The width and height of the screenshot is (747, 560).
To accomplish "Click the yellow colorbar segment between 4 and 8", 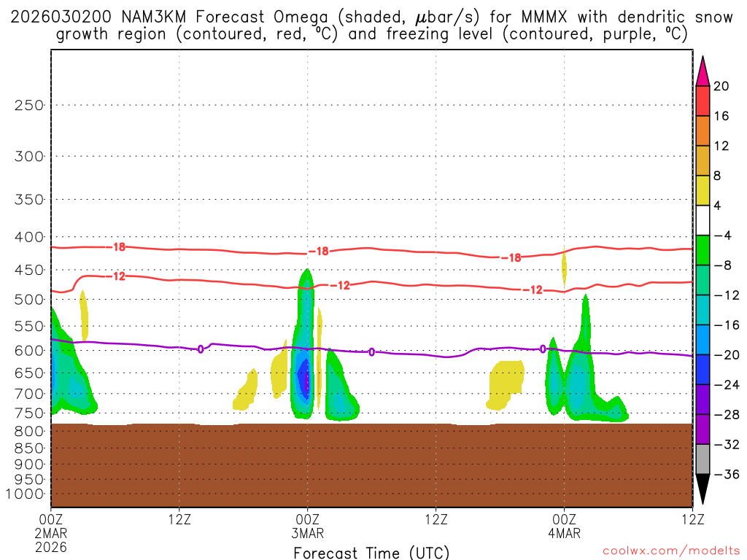I will (703, 190).
